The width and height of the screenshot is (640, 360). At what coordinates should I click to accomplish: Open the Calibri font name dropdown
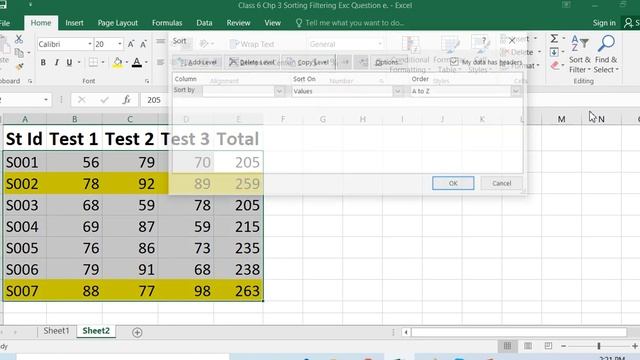[x=89, y=44]
